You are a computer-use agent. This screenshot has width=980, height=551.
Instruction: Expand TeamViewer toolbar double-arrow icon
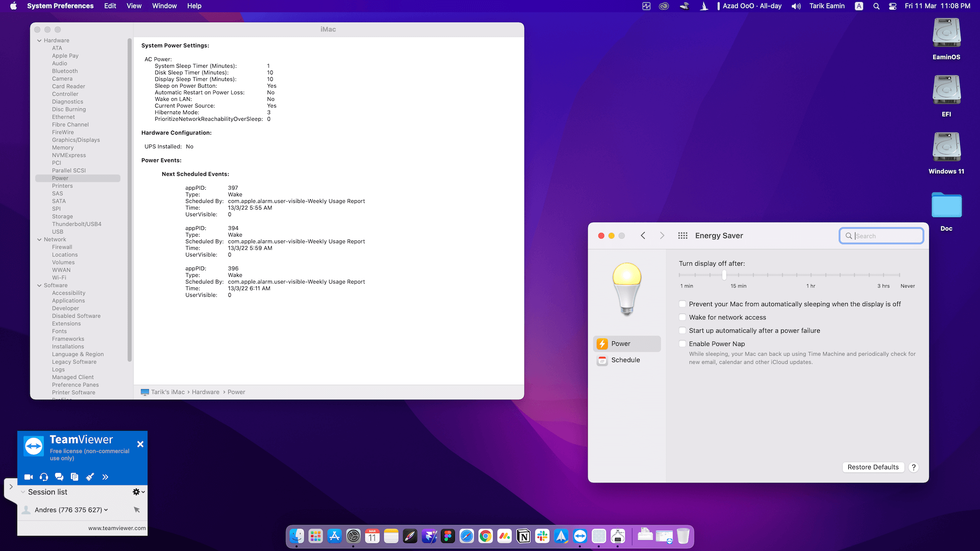click(105, 477)
